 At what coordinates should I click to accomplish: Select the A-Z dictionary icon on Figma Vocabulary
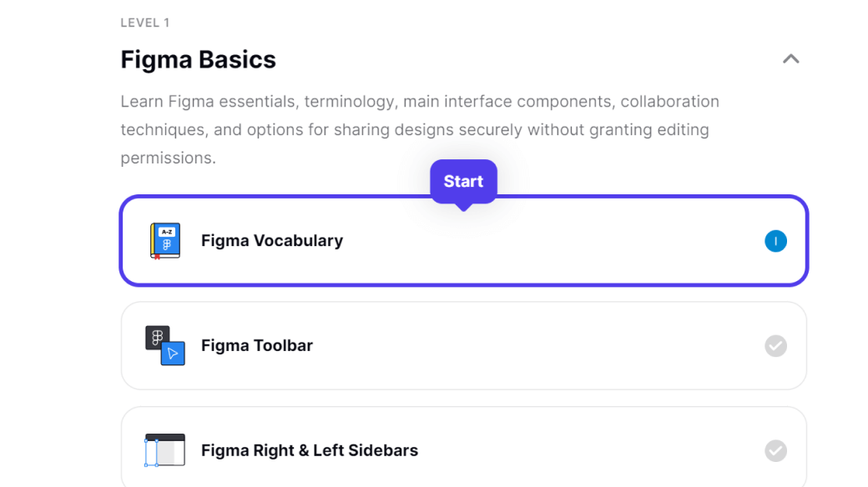(164, 240)
